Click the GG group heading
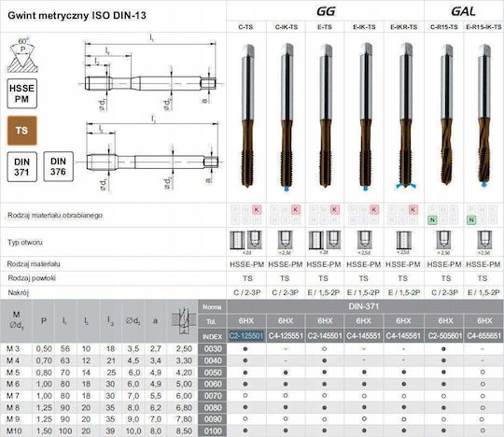This screenshot has width=504, height=437. 326,11
